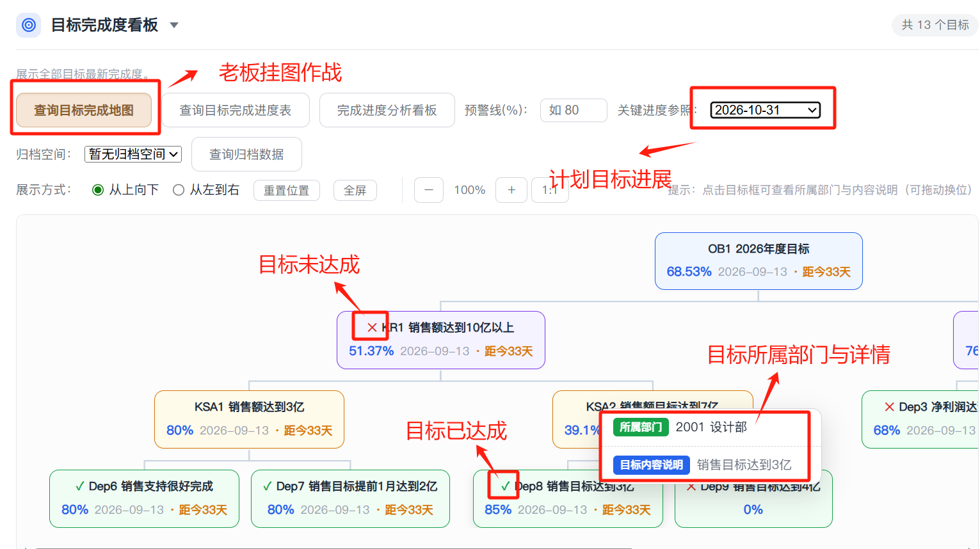This screenshot has height=549, width=980.
Task: Click the 100% zoom level text
Action: 470,190
